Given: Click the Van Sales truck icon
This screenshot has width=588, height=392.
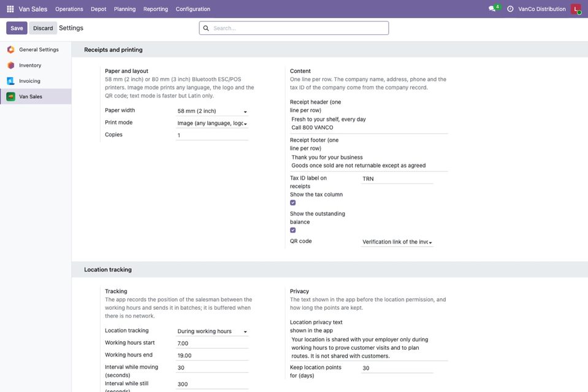Looking at the screenshot, I should 11,97.
